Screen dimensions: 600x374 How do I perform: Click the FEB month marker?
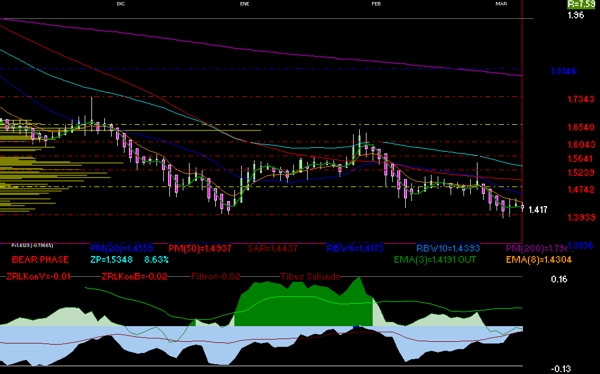click(x=376, y=4)
